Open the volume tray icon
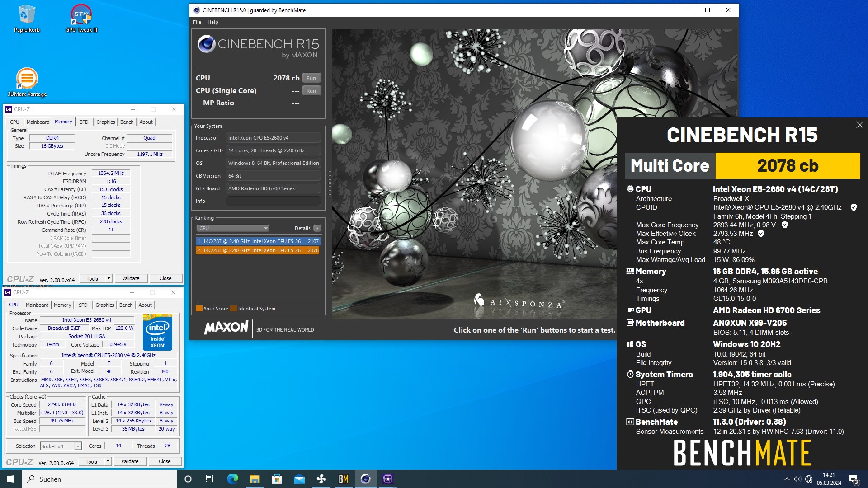 797,479
